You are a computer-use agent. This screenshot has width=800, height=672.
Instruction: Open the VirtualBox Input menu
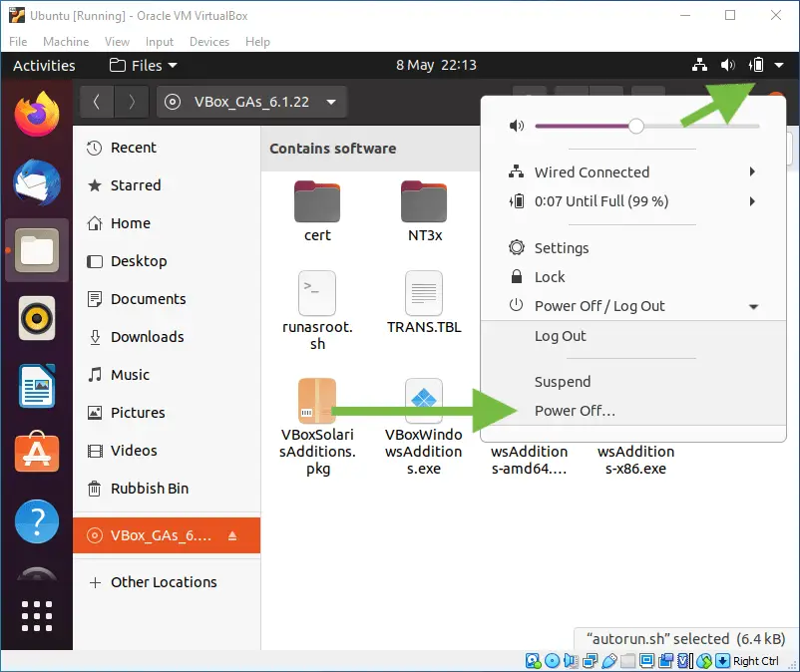click(160, 41)
